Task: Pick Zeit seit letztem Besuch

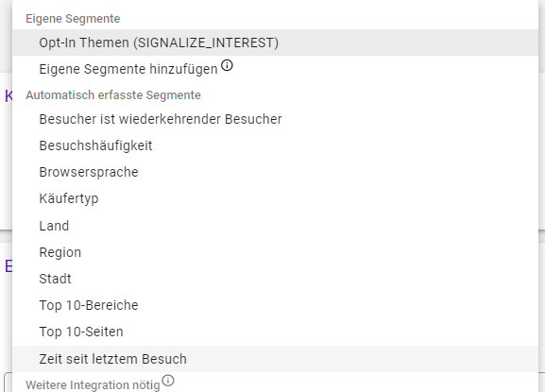Action: 275,359
